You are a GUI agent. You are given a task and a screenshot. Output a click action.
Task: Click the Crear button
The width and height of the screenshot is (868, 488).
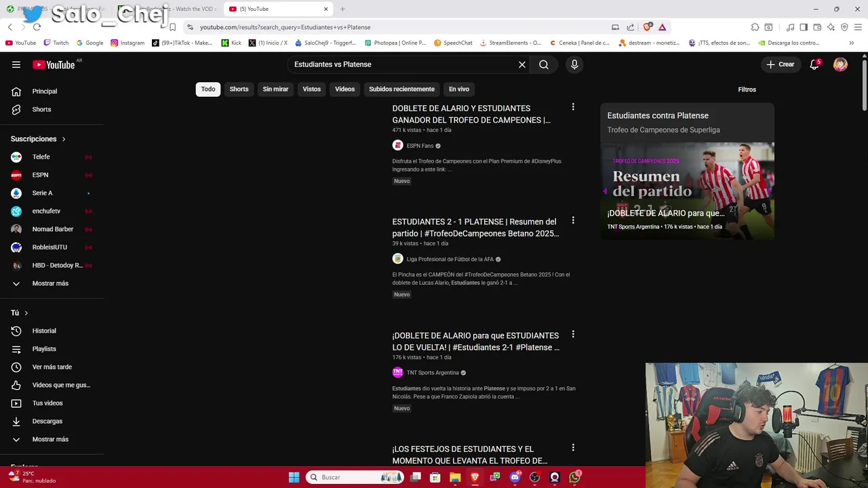click(x=781, y=64)
